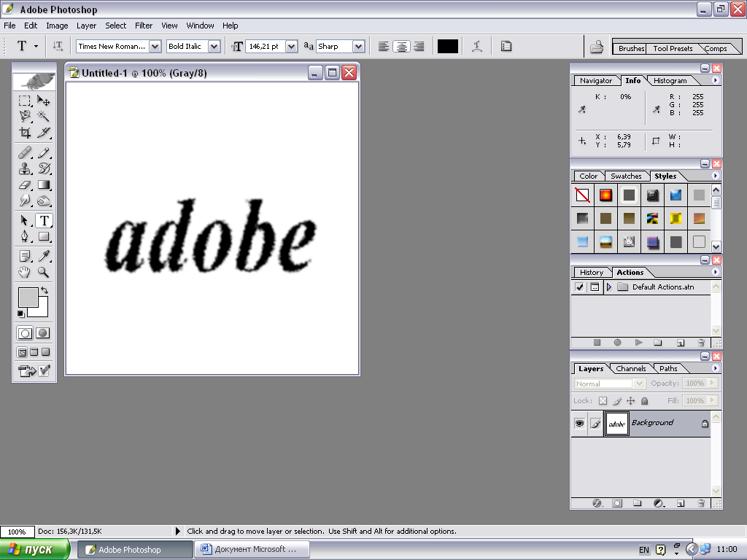Select the Clone Stamp tool

tap(25, 168)
